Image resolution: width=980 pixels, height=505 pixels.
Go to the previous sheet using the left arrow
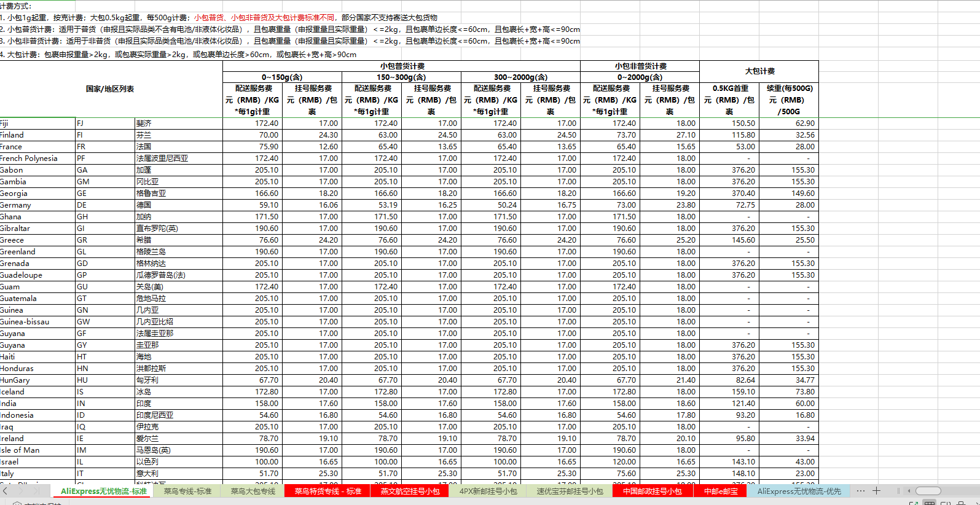pos(5,491)
